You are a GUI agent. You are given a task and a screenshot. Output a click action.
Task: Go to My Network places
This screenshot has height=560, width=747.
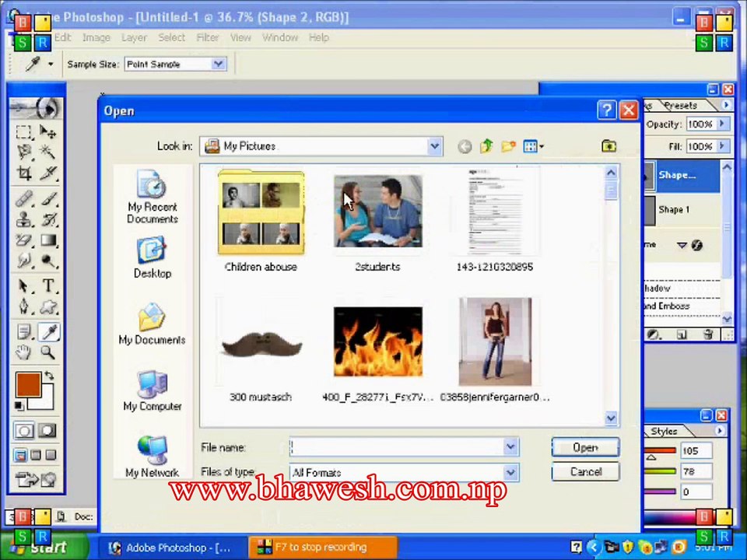pos(153,457)
